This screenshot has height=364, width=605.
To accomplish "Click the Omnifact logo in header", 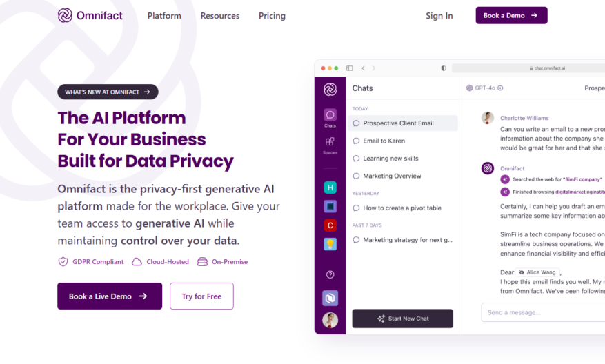I will pyautogui.click(x=90, y=15).
